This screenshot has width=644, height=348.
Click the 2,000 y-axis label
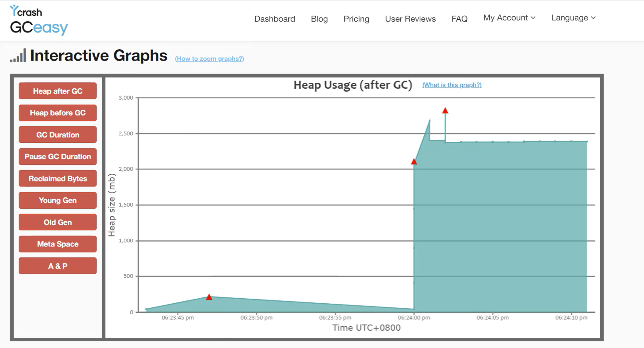(126, 169)
